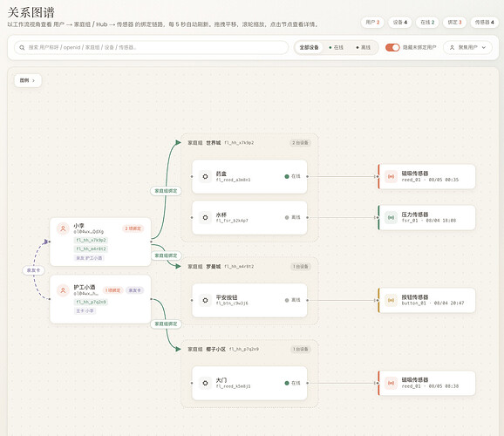Click the 传感器 4 stat pill
The height and width of the screenshot is (436, 504).
click(x=484, y=22)
